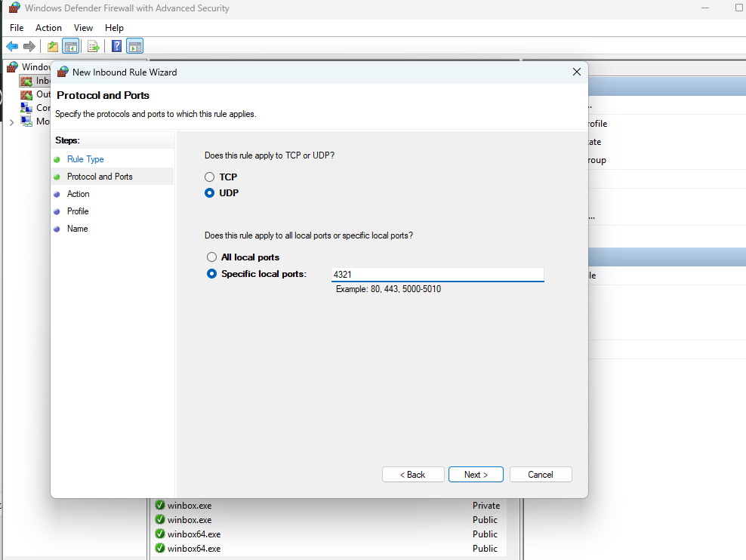Expand the Monitoring tree node

11,122
